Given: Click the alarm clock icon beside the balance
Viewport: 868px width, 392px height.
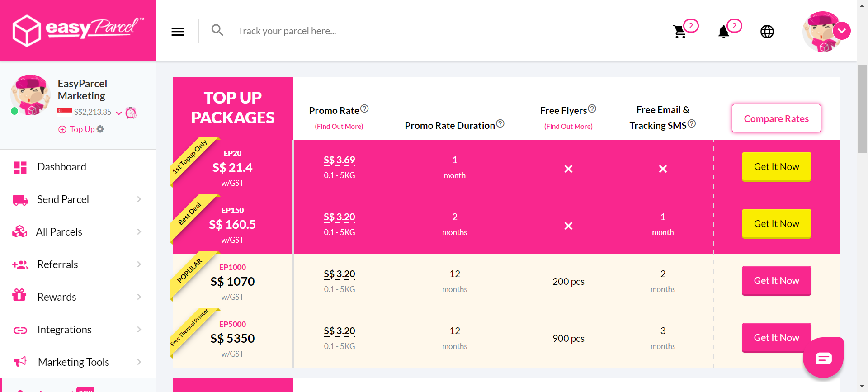Looking at the screenshot, I should [x=131, y=113].
